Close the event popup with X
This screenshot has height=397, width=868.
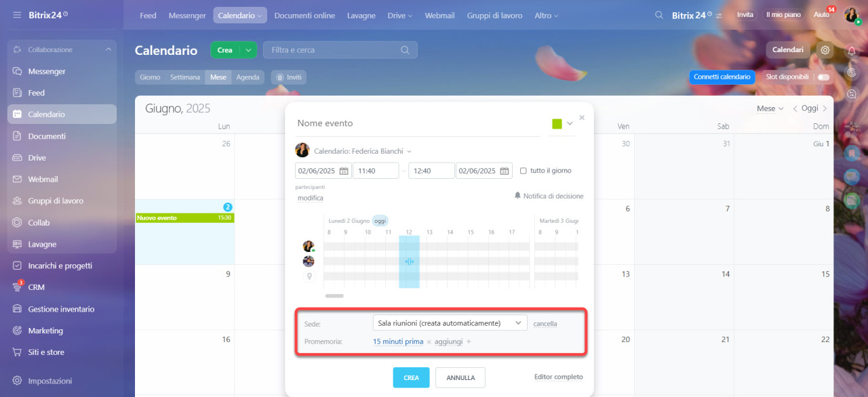[x=582, y=118]
